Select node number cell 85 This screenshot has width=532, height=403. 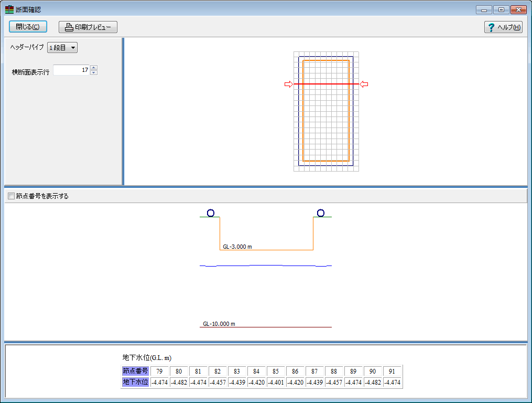276,371
